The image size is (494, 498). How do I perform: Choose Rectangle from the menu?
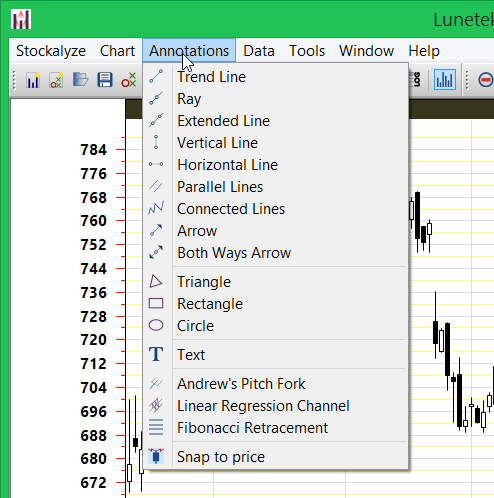(x=275, y=304)
